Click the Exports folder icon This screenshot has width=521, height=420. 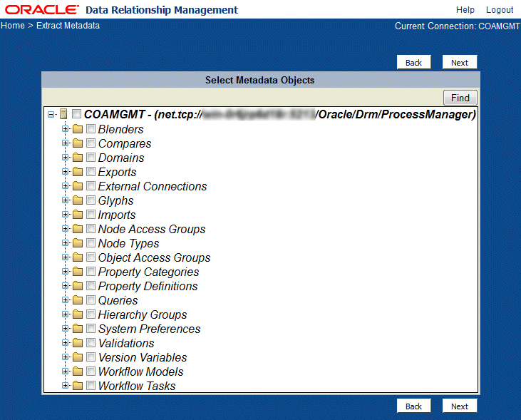click(x=78, y=172)
